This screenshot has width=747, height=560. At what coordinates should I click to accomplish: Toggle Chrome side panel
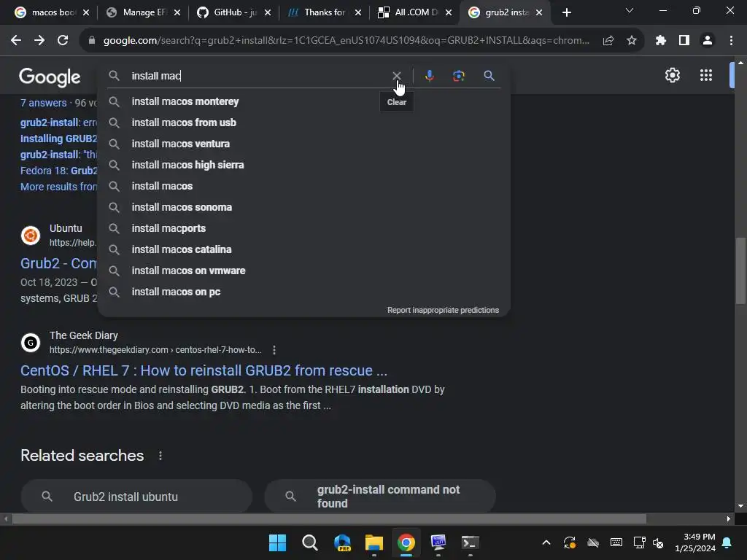coord(684,41)
